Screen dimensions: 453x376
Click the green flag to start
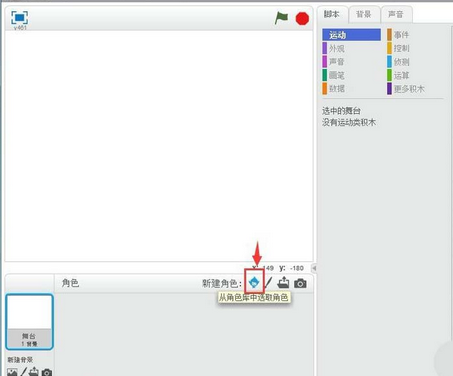tap(281, 18)
